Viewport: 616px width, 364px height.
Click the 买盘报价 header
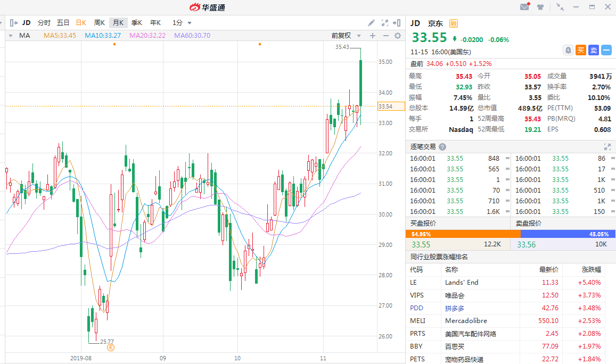point(423,224)
